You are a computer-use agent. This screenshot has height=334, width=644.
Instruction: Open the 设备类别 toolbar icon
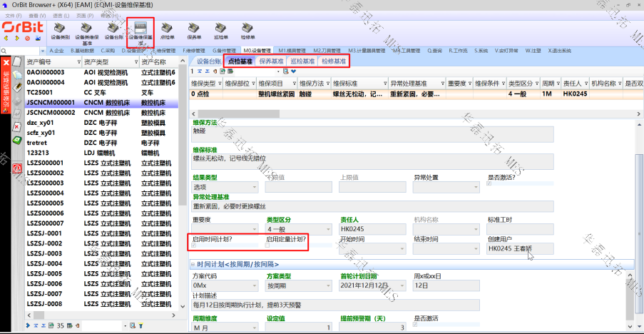60,31
